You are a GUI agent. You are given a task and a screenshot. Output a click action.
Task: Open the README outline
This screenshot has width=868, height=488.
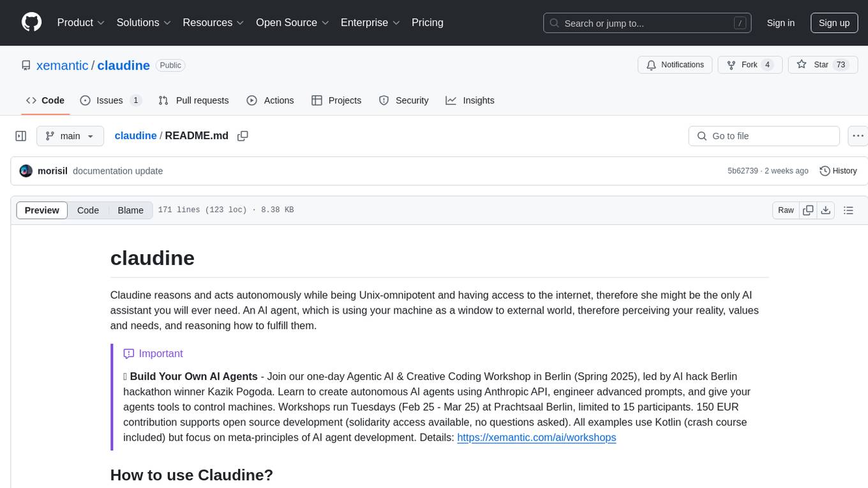pyautogui.click(x=848, y=210)
